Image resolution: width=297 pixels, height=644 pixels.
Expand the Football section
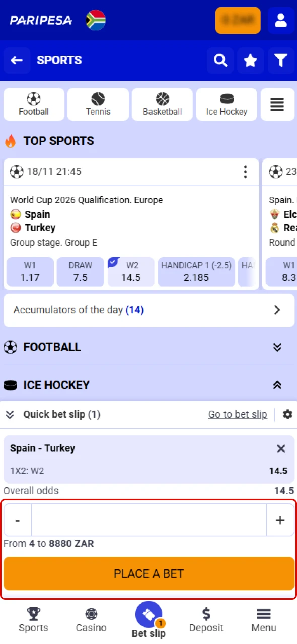(x=277, y=347)
